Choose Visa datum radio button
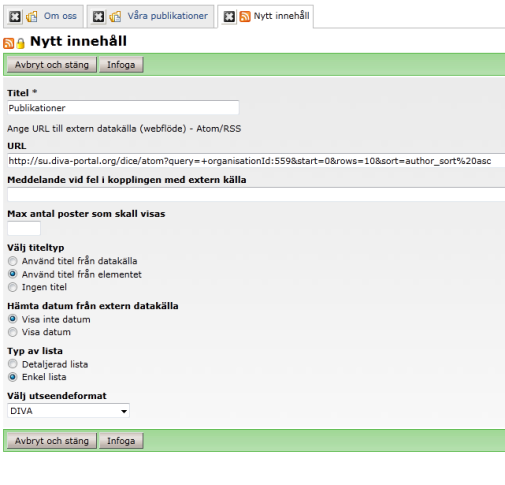Image resolution: width=505 pixels, height=485 pixels. pyautogui.click(x=13, y=332)
